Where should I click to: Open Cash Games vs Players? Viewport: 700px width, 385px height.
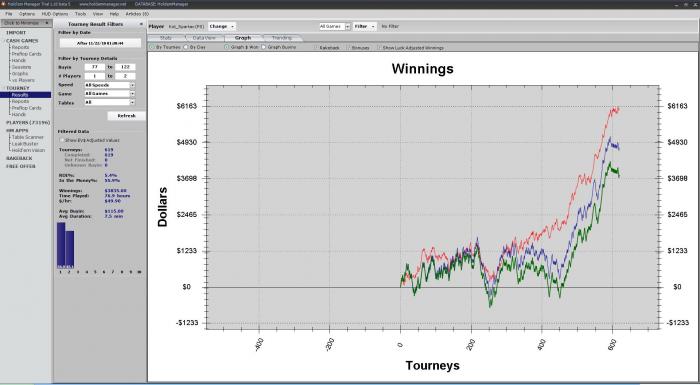click(23, 80)
